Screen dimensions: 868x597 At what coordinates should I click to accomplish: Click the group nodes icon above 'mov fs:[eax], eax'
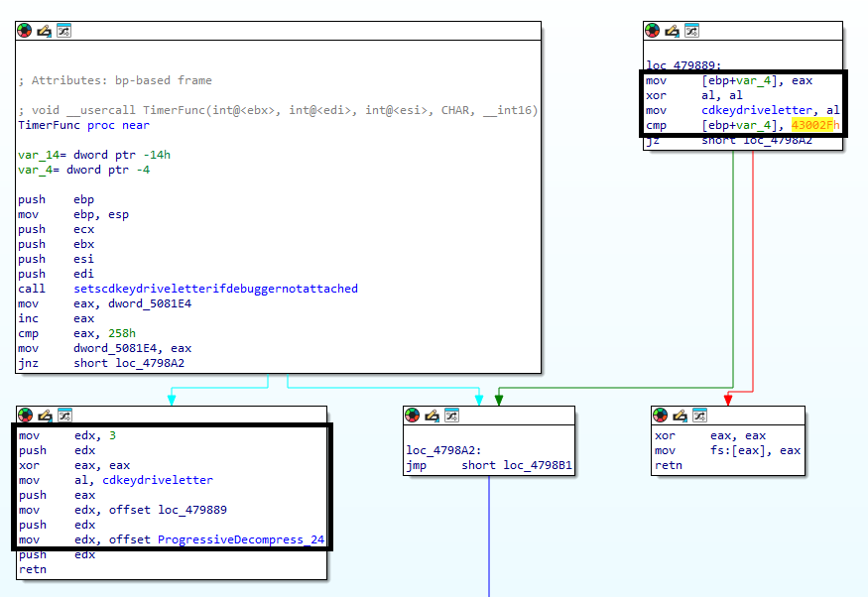[x=699, y=415]
